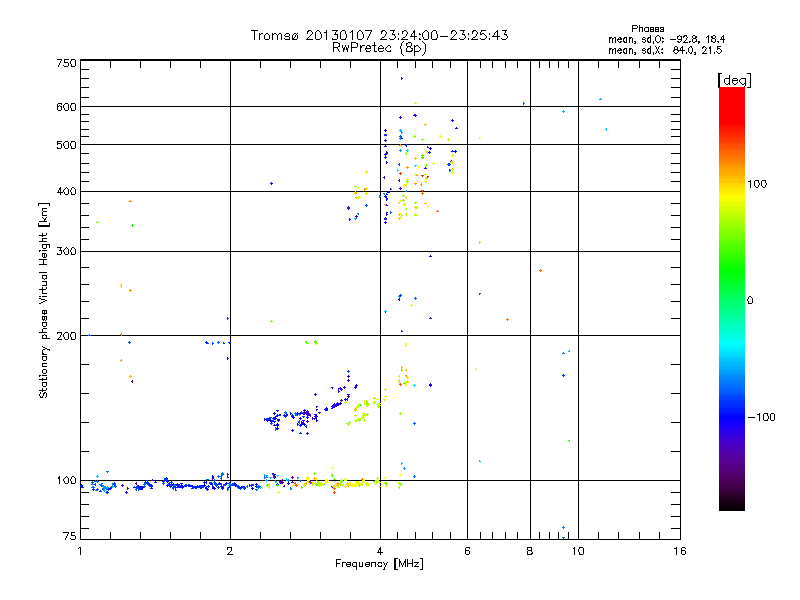The height and width of the screenshot is (600, 800).
Task: Click the 750 tick label on height axis
Action: pos(66,63)
